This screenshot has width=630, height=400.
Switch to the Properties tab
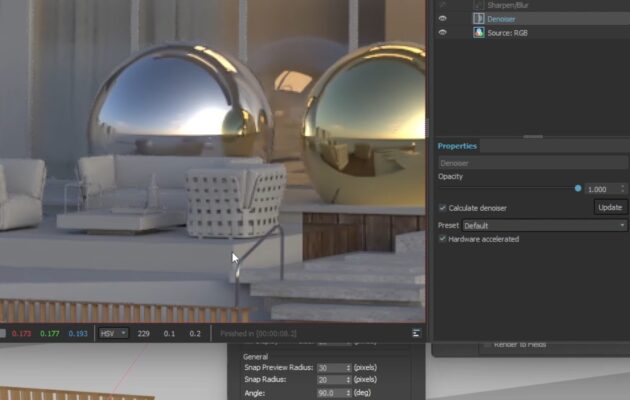(457, 146)
